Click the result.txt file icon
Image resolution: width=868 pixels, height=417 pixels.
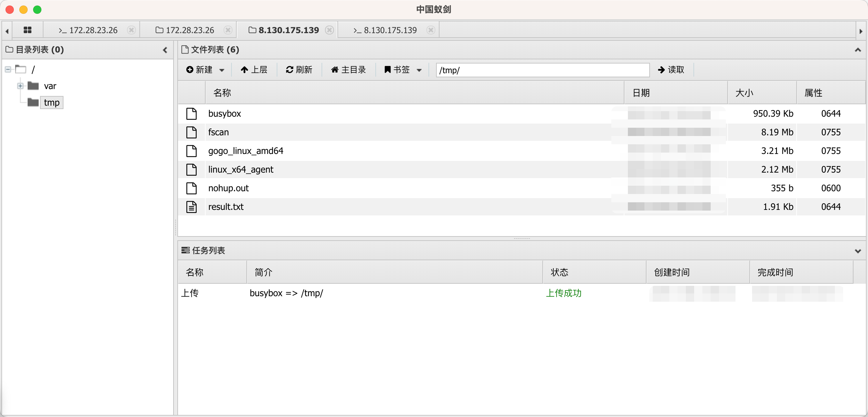(191, 207)
